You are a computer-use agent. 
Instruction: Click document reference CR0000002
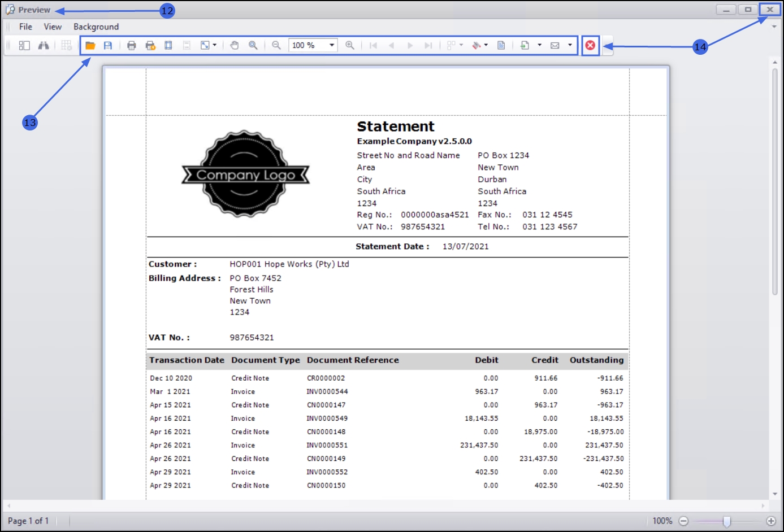pyautogui.click(x=326, y=378)
